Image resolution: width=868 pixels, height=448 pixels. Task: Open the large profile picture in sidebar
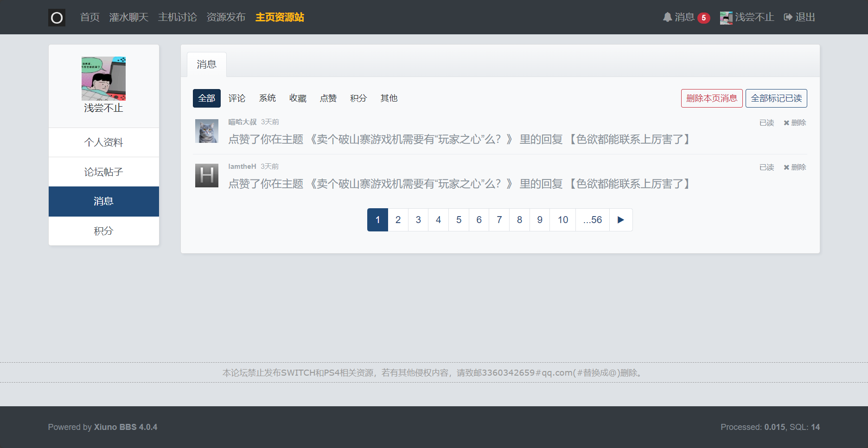click(x=103, y=79)
